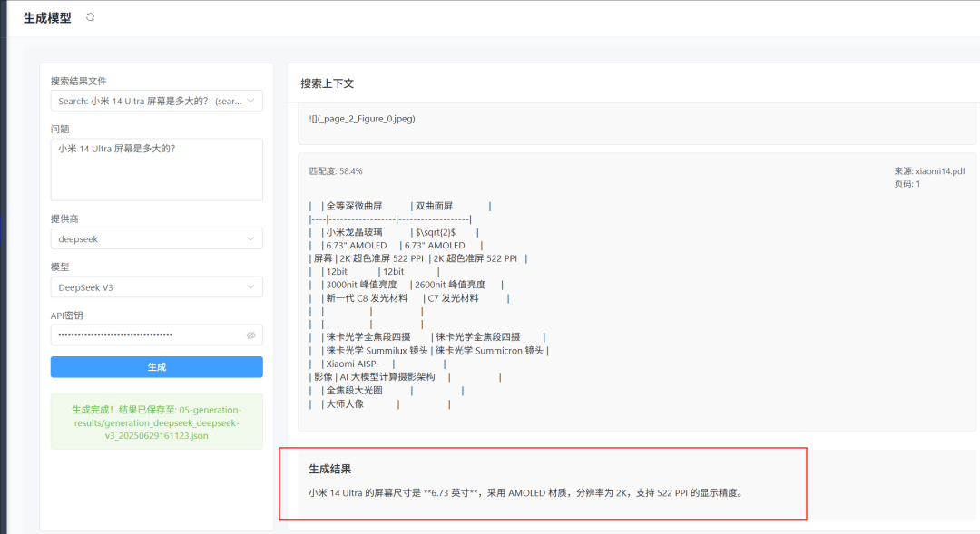Click the 页码: 1 page label
The image size is (980, 534).
[906, 184]
